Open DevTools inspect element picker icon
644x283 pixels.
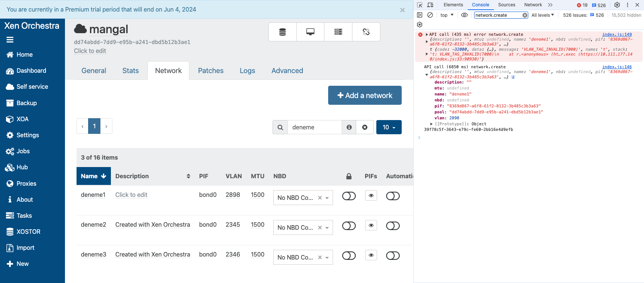click(x=420, y=5)
